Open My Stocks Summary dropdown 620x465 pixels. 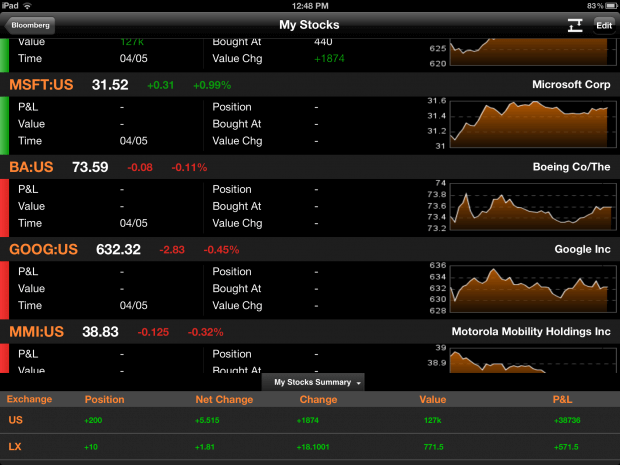pyautogui.click(x=313, y=382)
